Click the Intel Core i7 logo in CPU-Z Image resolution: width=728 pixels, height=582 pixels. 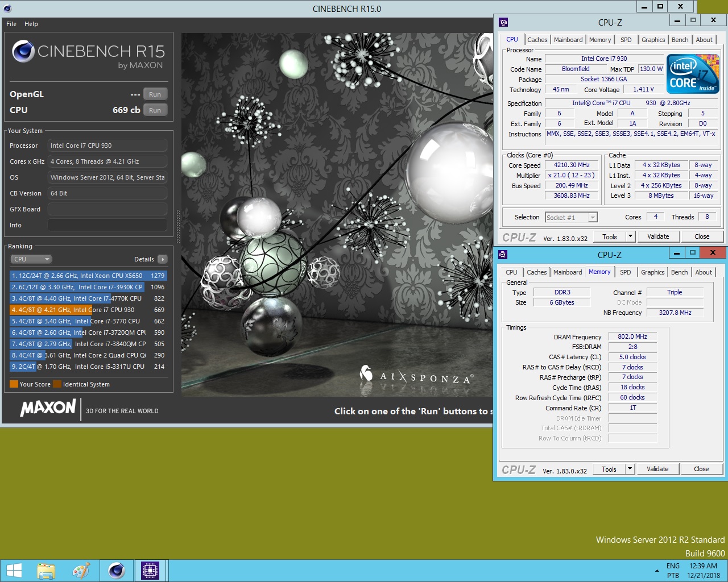tap(693, 74)
